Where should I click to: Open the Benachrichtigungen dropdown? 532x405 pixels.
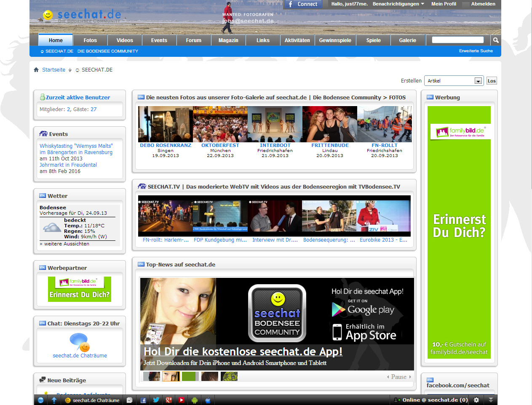pos(398,4)
